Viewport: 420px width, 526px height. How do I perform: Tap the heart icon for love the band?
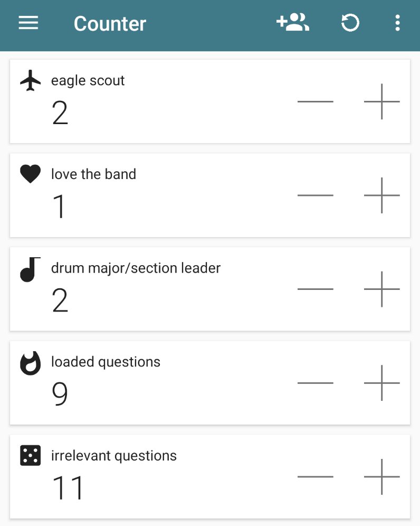(30, 174)
